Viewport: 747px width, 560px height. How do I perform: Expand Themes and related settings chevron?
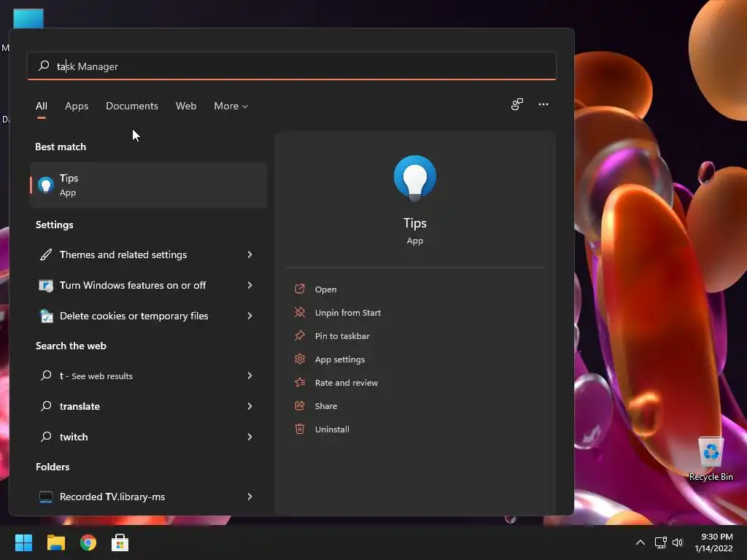coord(249,254)
